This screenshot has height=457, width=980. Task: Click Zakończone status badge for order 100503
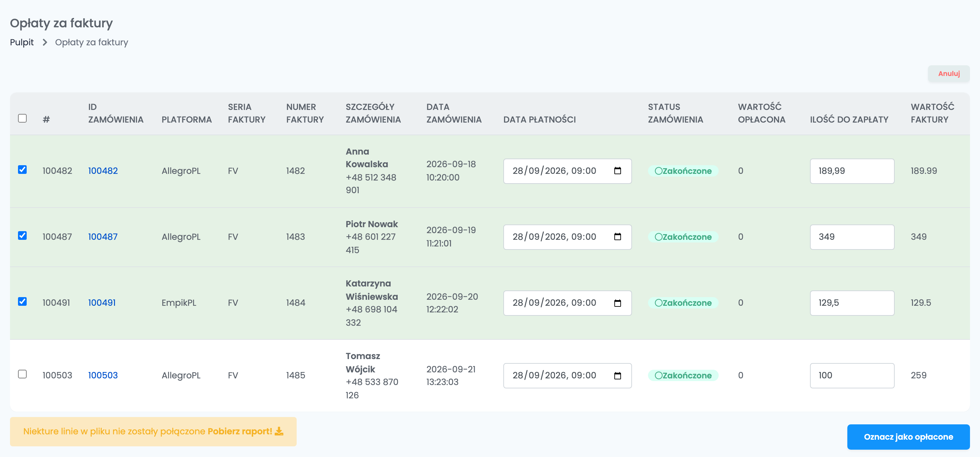tap(683, 375)
